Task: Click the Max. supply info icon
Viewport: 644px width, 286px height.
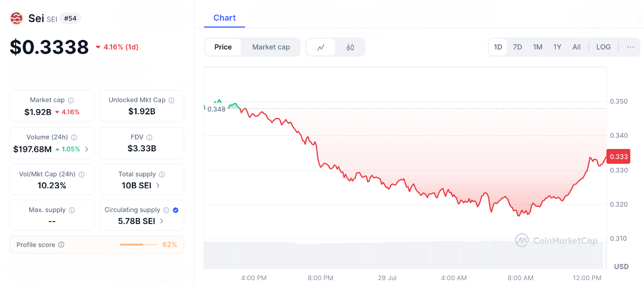Action: click(72, 210)
